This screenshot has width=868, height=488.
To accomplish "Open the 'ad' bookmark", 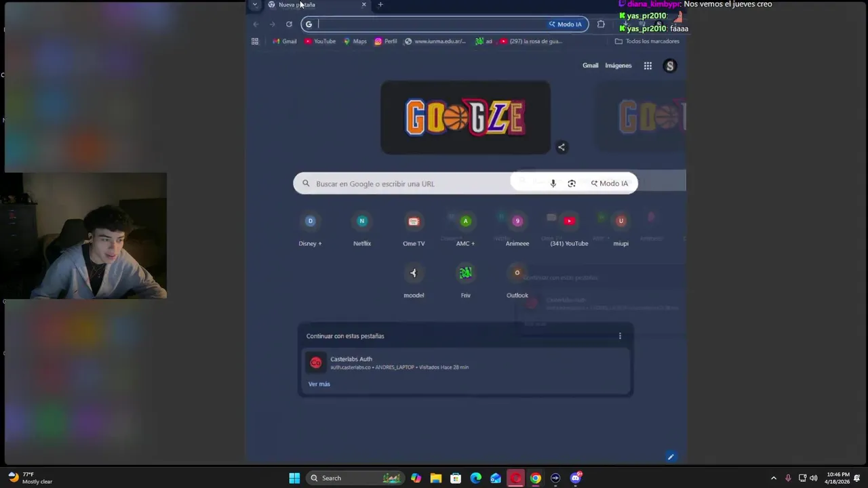I will click(484, 41).
